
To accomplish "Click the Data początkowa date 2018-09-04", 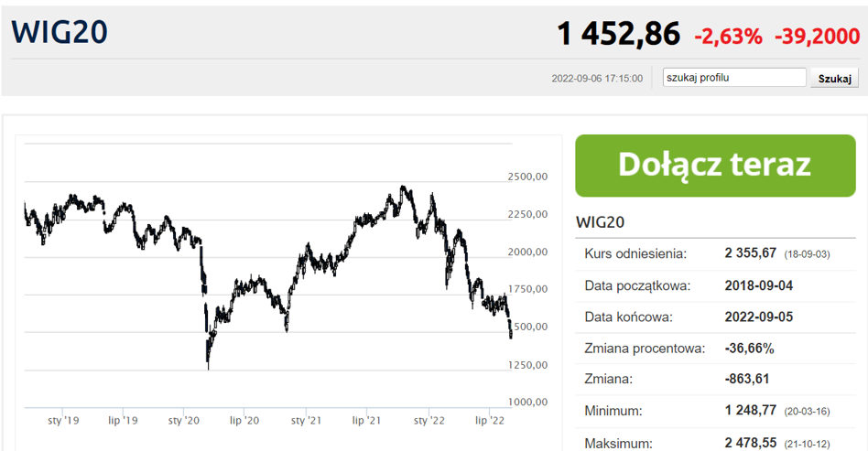I will [758, 285].
